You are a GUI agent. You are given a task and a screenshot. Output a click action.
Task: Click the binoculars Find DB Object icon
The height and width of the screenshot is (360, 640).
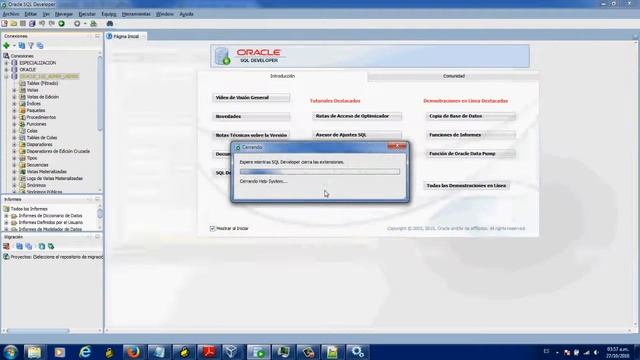coord(110,24)
